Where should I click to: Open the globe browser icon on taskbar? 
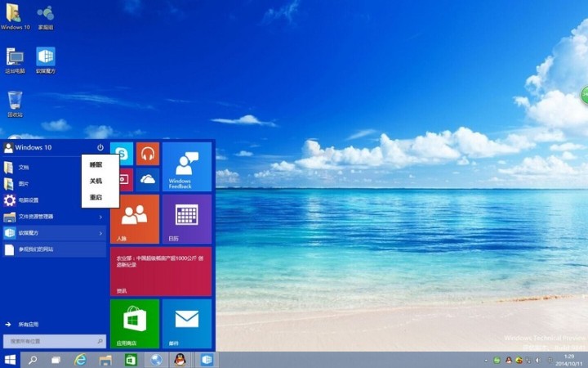pos(156,360)
